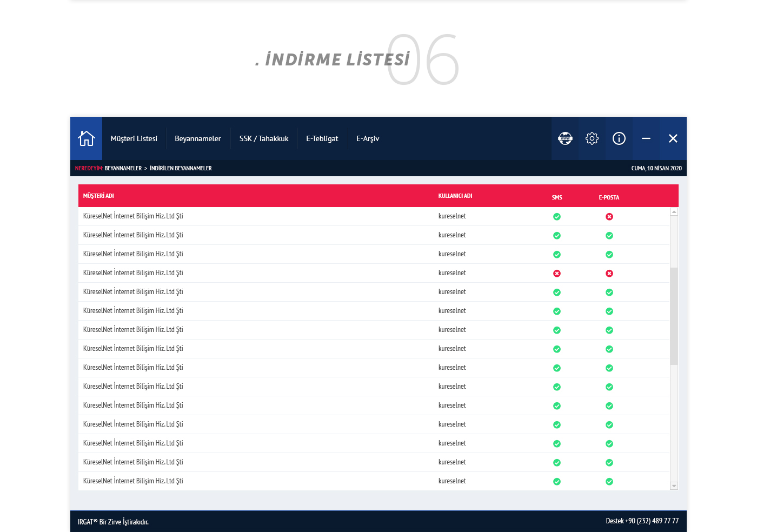Go to the E-Tebligat section
This screenshot has height=532, width=757.
click(322, 138)
